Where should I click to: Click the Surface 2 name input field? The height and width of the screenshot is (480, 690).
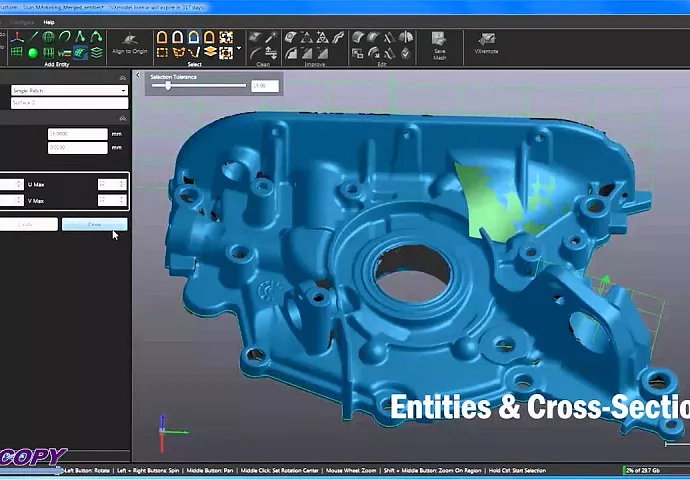pyautogui.click(x=68, y=102)
